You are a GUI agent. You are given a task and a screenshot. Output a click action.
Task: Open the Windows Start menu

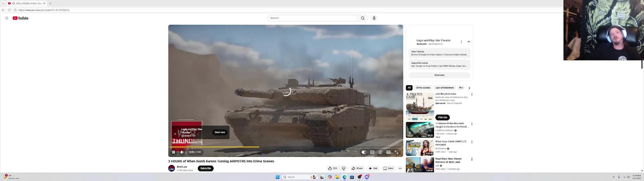[277, 177]
